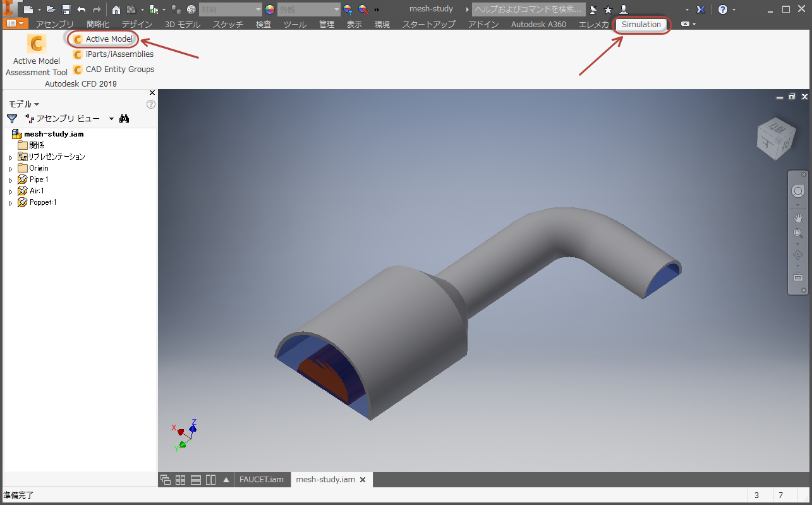This screenshot has width=812, height=505.
Task: Open the model browser help icon
Action: (151, 104)
